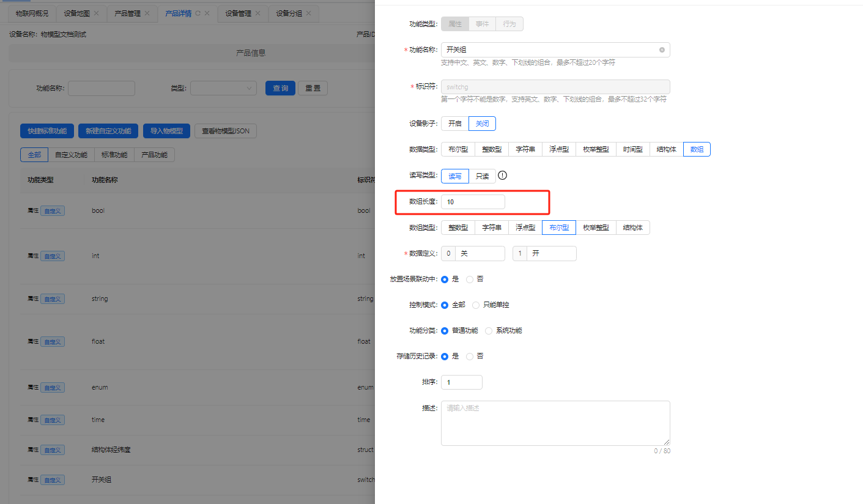Close the 设备分组 tab with its X icon

[308, 13]
